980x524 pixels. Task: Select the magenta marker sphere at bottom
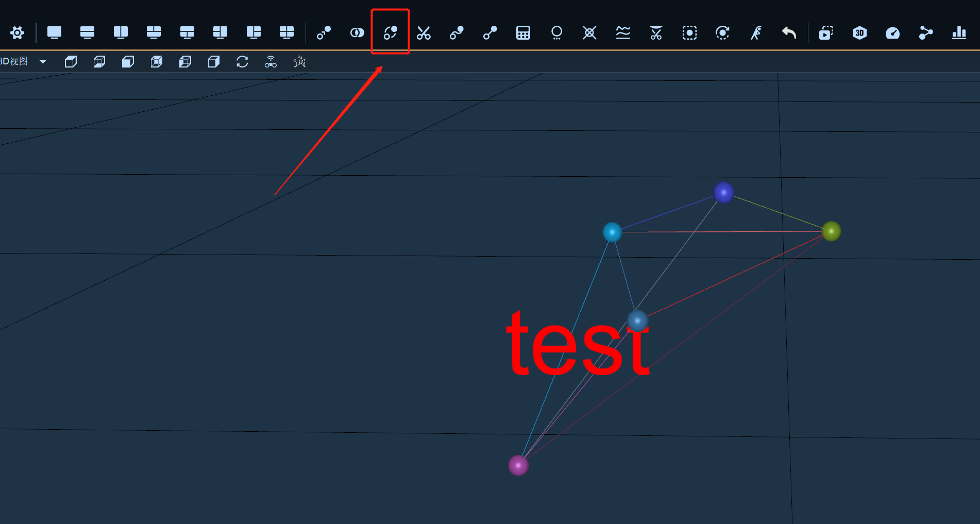coord(518,465)
